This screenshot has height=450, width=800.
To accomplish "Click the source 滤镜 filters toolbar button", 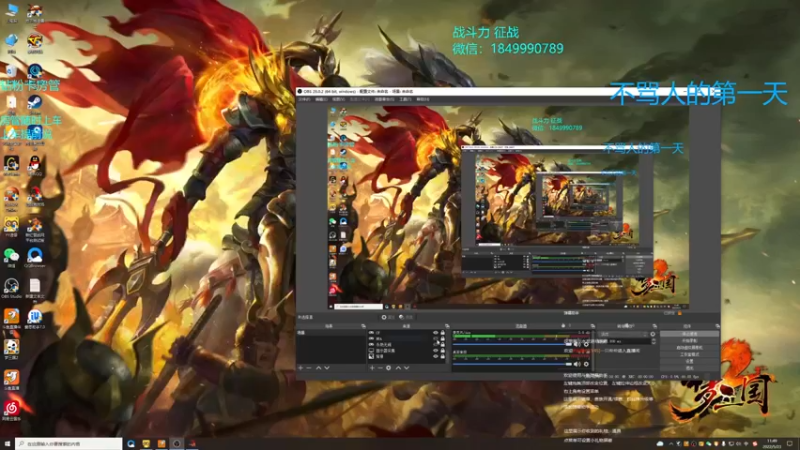I will point(407,317).
